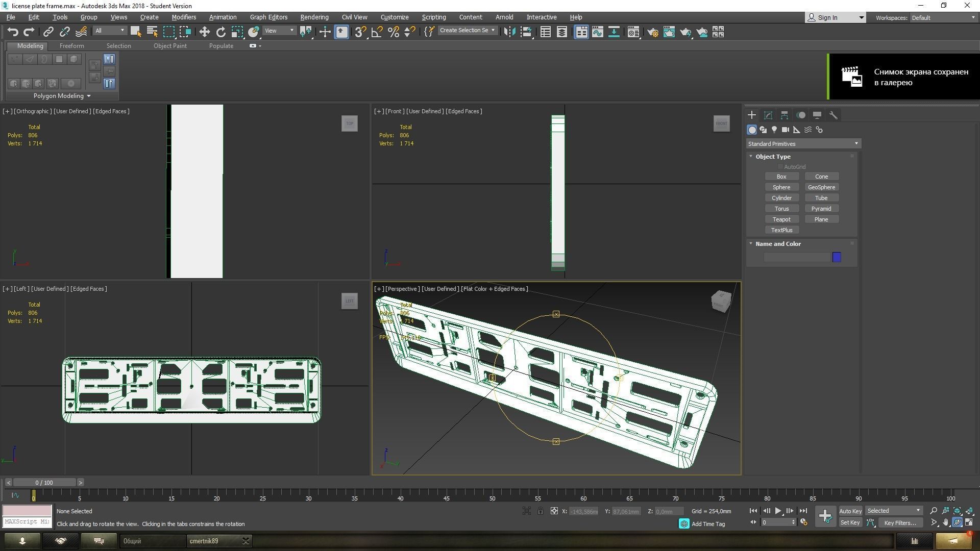Click the Undo icon
The width and height of the screenshot is (980, 551).
(13, 32)
